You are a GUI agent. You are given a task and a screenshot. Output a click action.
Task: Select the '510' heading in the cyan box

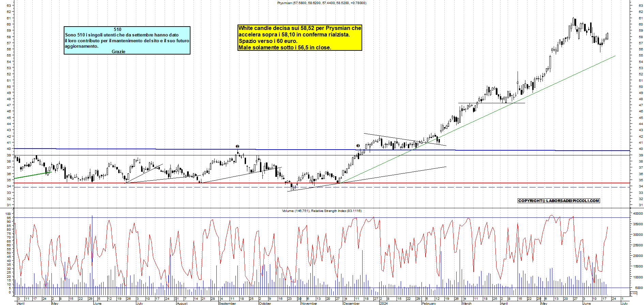pos(118,29)
